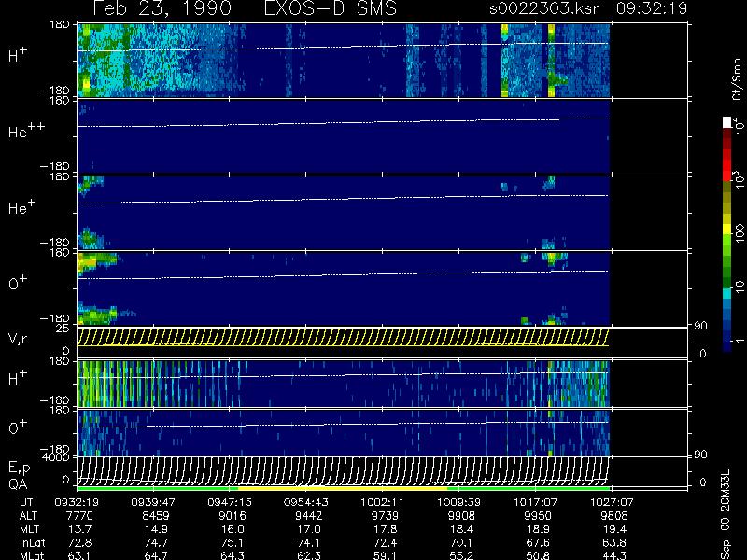Click the InLat value '72.8'
The height and width of the screenshot is (560, 747).
point(79,543)
